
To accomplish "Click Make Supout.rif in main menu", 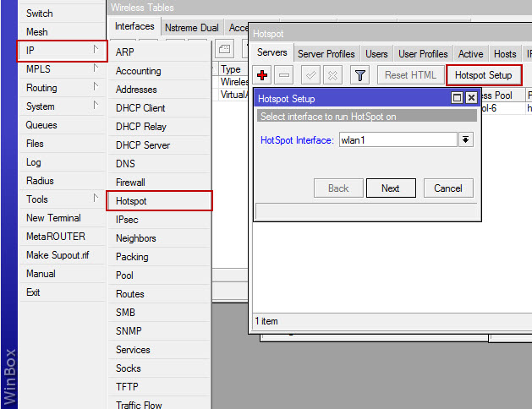I will pos(62,255).
